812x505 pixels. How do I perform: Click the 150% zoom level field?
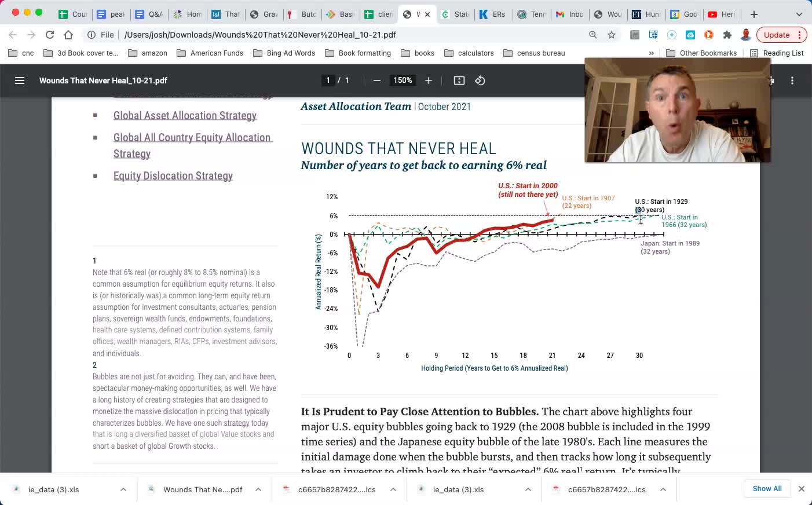click(403, 80)
